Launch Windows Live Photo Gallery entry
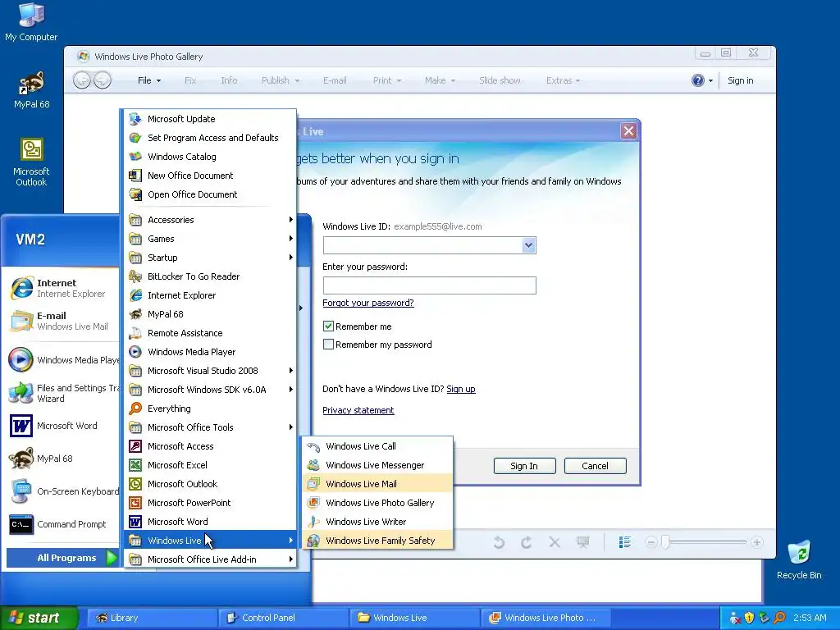840x630 pixels. pos(377,503)
